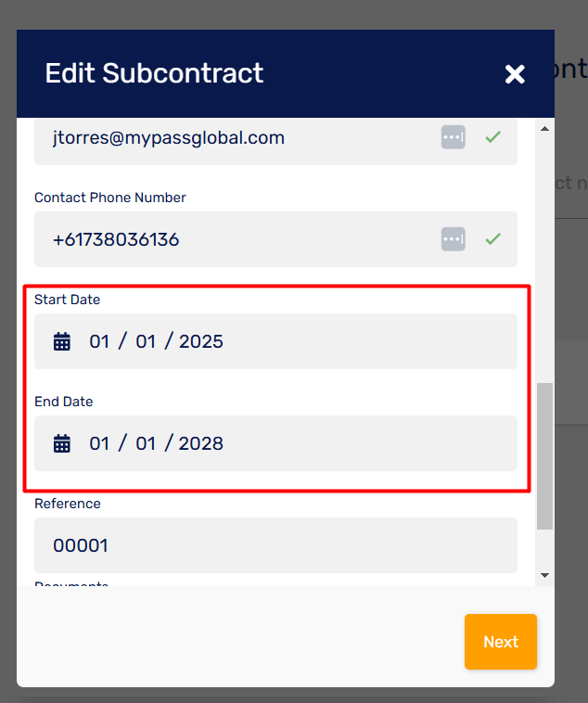This screenshot has height=703, width=588.
Task: Click the Edit Subcontract title text
Action: tap(154, 73)
